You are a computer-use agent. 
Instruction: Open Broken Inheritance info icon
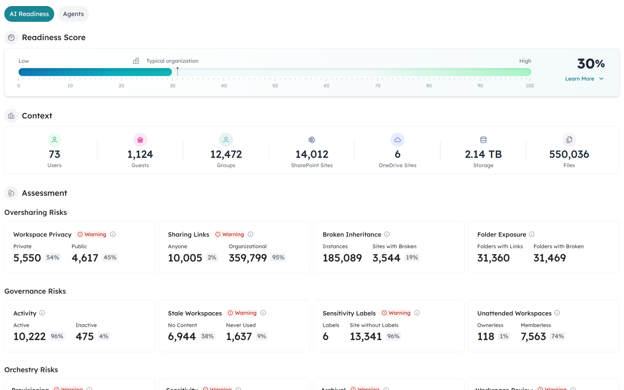click(x=387, y=234)
